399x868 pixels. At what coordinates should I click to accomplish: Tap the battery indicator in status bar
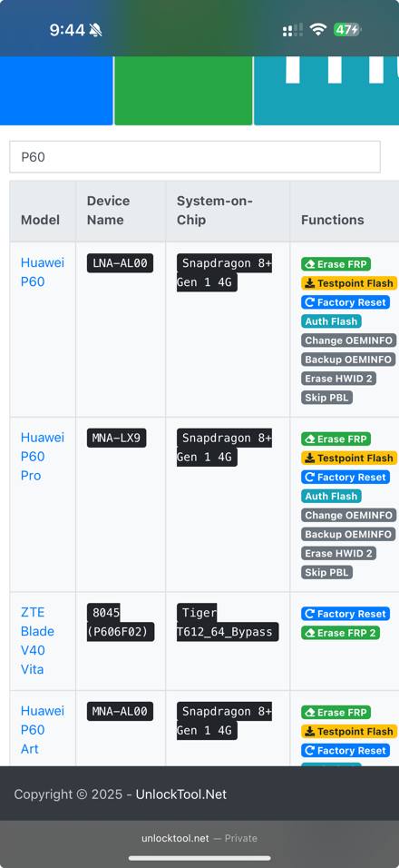(346, 29)
